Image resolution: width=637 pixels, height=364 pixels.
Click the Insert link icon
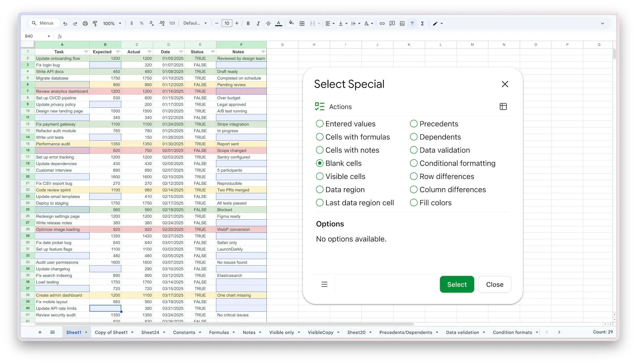tap(382, 23)
